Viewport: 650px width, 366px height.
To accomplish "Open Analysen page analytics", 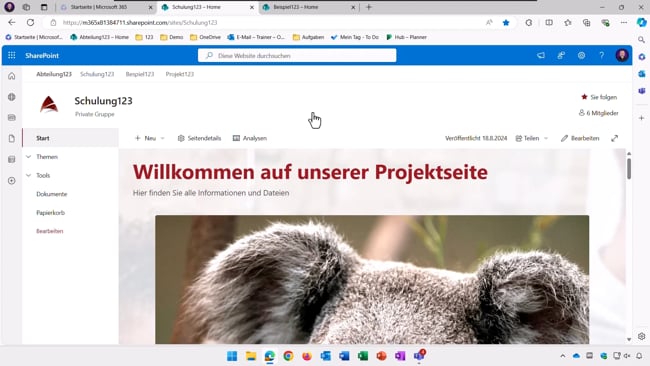I will [250, 138].
